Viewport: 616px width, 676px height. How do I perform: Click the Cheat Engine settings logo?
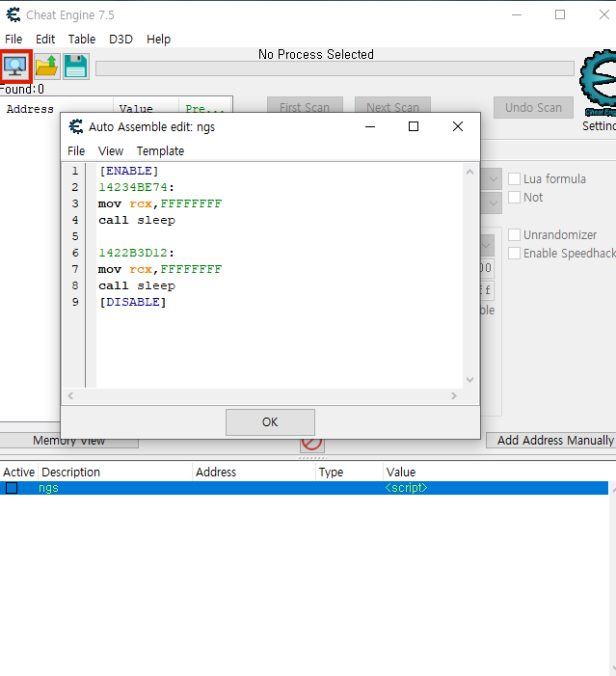click(599, 85)
